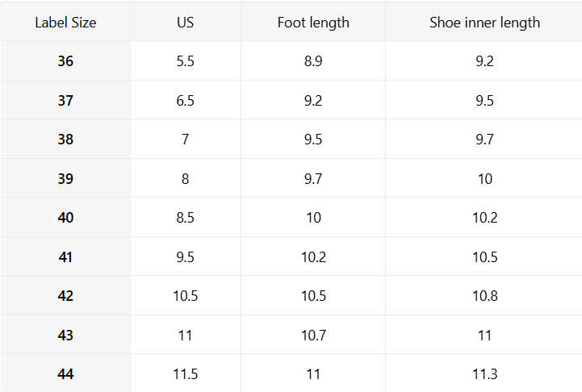Select US size 6.5 cell
This screenshot has width=582, height=392.
pyautogui.click(x=185, y=101)
